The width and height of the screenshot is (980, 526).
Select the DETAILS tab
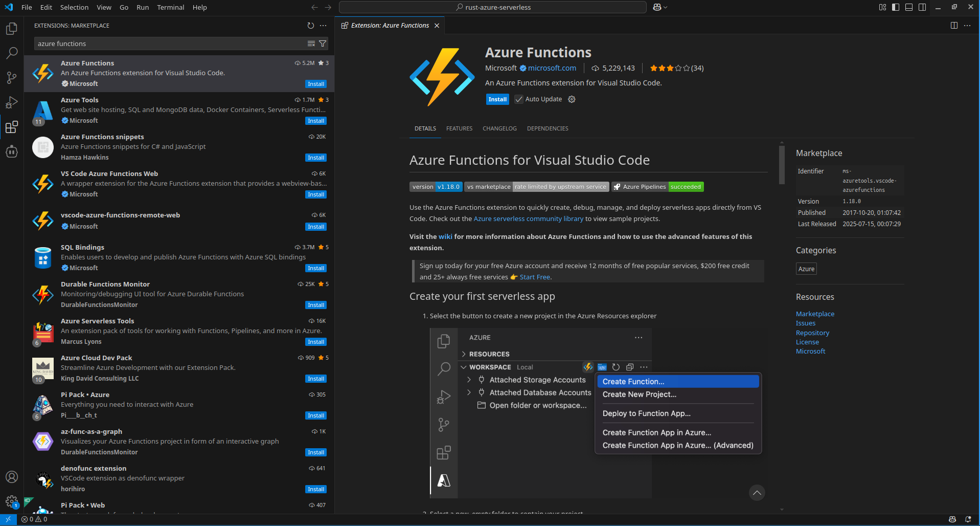(x=425, y=128)
